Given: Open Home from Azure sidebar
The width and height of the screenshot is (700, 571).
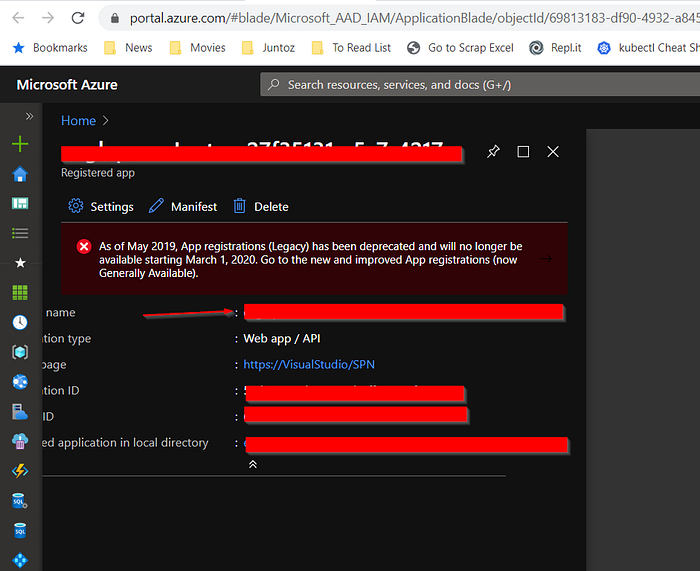Looking at the screenshot, I should [x=20, y=174].
